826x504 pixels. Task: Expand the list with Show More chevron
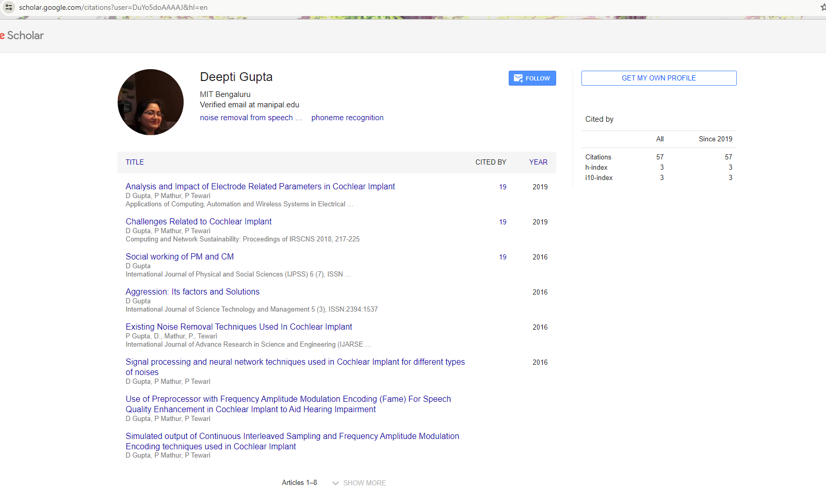[x=359, y=483]
